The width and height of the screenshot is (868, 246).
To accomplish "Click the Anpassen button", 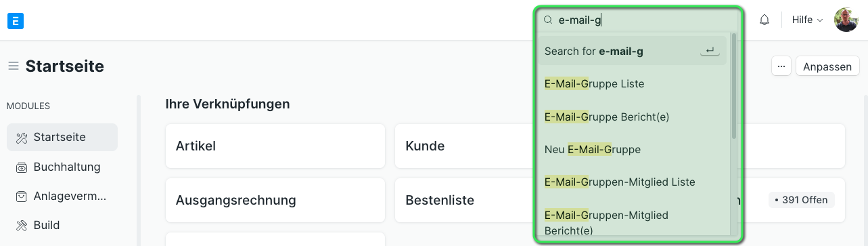I will click(x=827, y=66).
